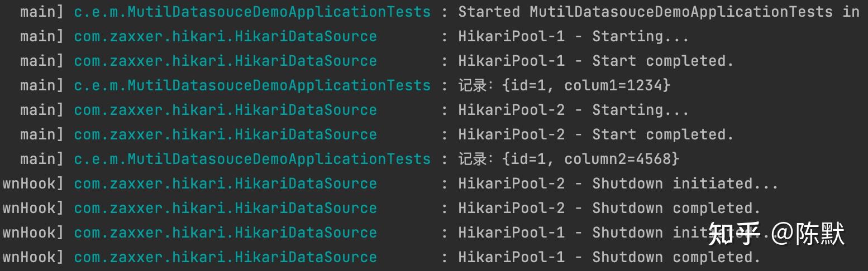Click the HikariPool-1 Shutdown completed message

[609, 257]
